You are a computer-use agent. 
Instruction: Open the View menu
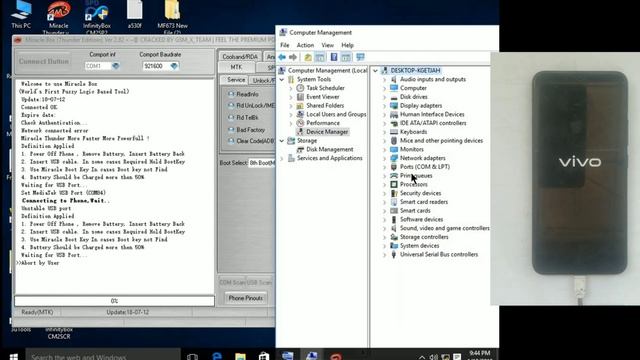pyautogui.click(x=327, y=45)
